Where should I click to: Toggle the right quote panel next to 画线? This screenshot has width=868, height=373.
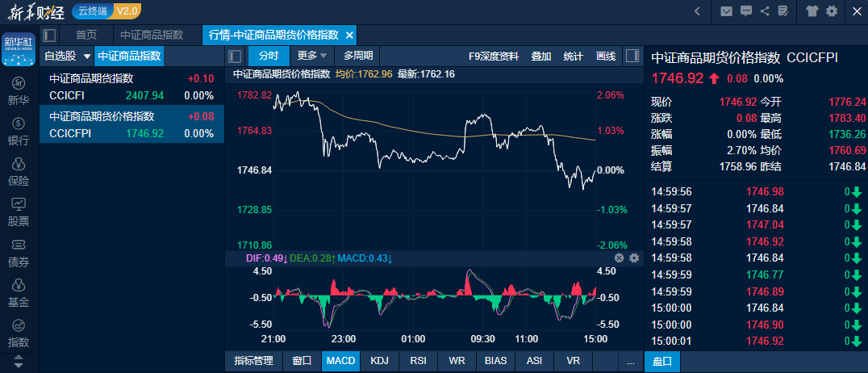tap(633, 56)
